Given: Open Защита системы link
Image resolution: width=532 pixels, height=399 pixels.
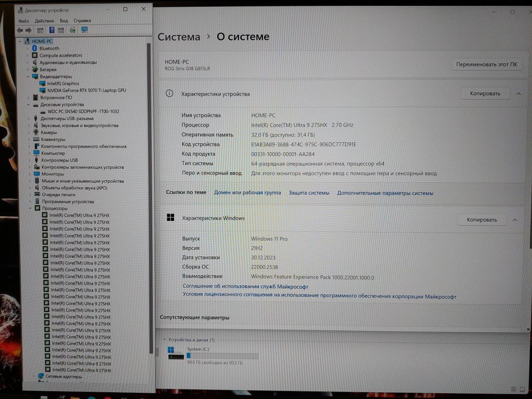Looking at the screenshot, I should click(x=309, y=193).
